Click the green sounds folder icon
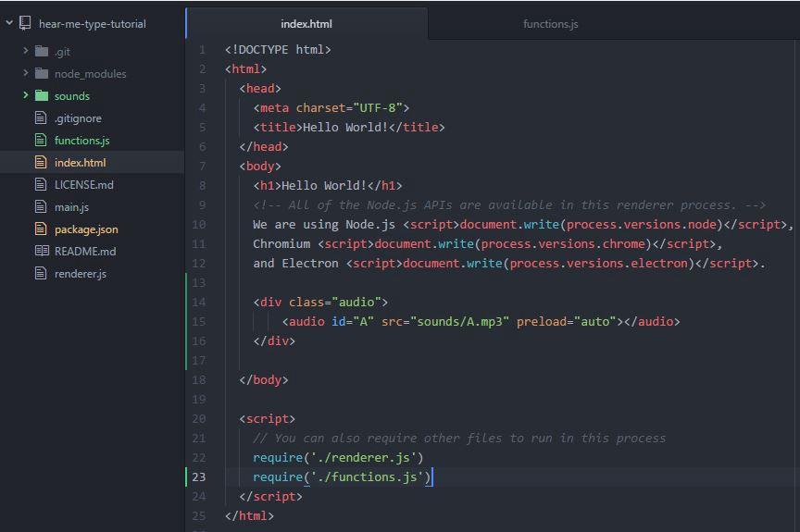 [41, 95]
